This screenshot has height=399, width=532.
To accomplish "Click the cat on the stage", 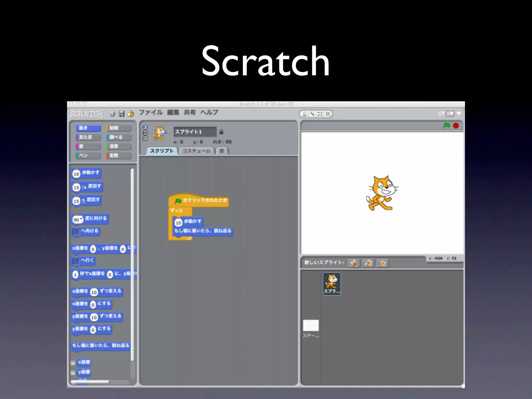I will pos(382,193).
